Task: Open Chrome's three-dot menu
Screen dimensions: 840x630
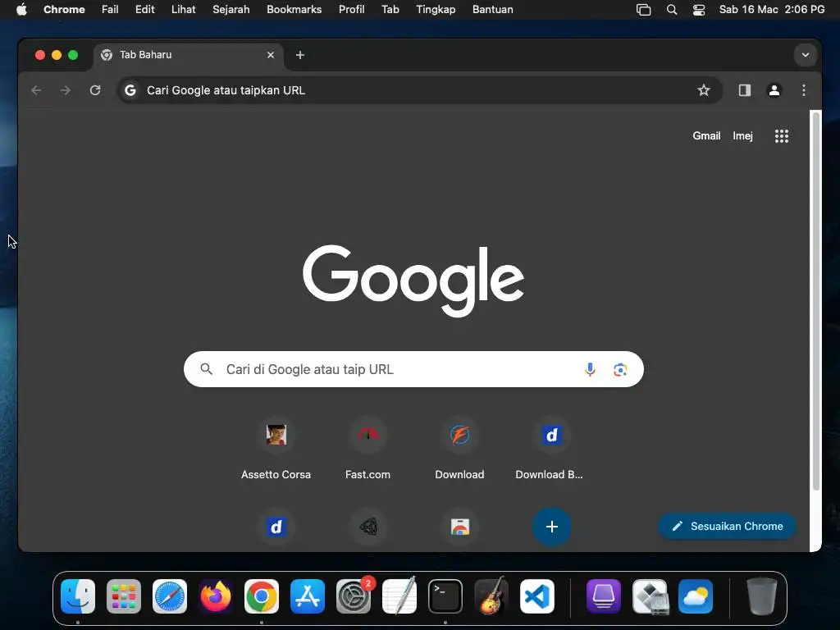Action: click(x=804, y=90)
